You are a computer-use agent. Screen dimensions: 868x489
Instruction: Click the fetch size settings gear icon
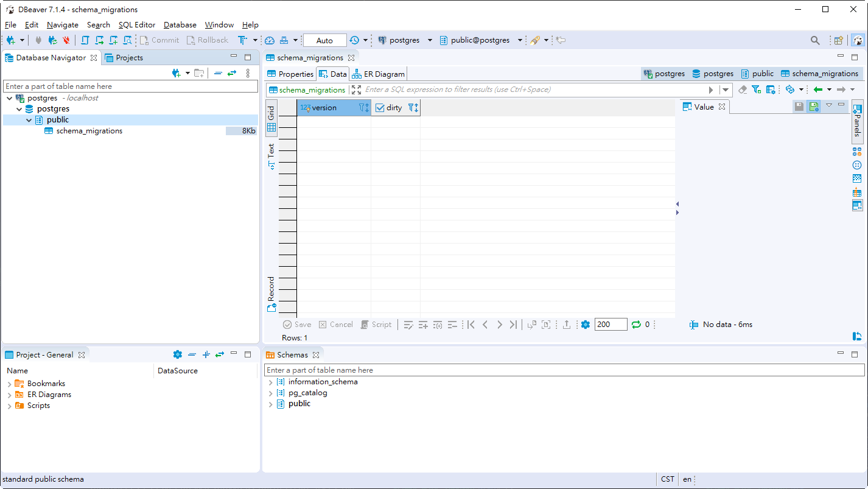coord(586,325)
